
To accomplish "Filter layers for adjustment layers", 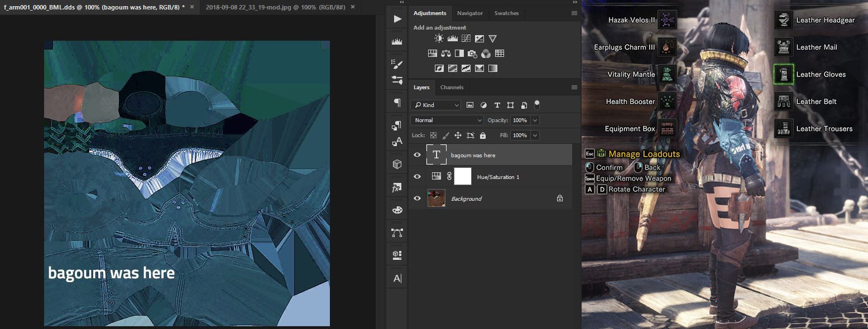I will click(x=483, y=105).
